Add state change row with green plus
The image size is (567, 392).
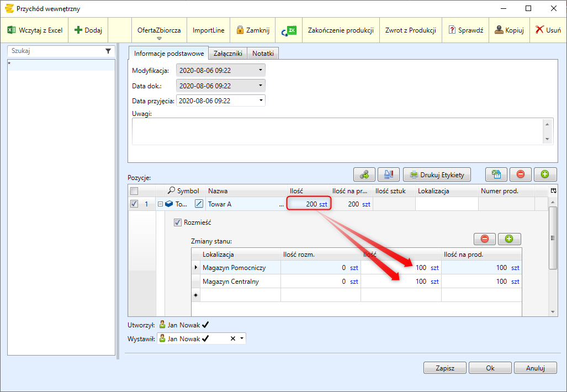509,239
